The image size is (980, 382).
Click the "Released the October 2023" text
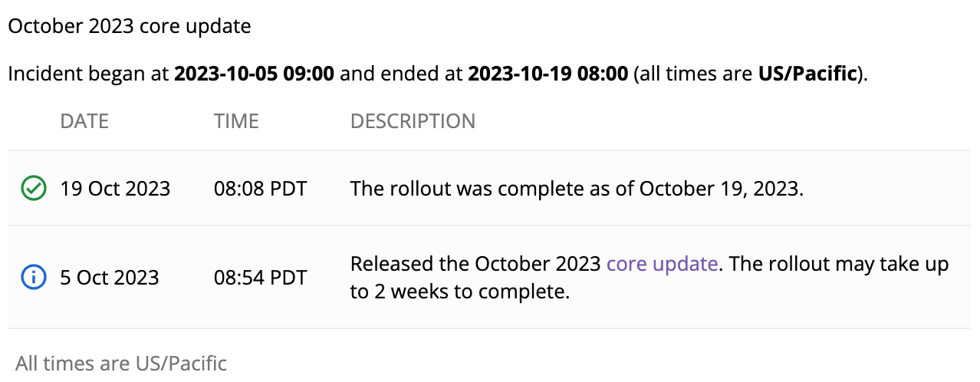click(x=475, y=264)
